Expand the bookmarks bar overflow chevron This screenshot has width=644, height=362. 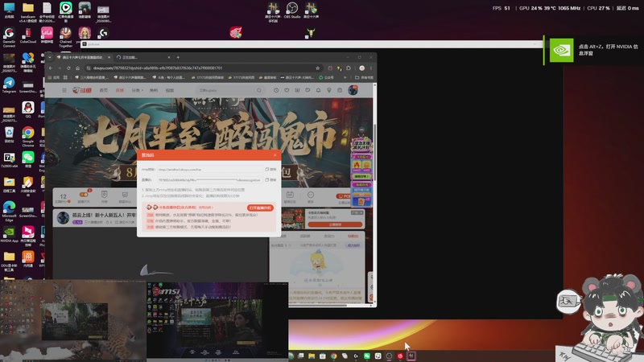pyautogui.click(x=345, y=77)
